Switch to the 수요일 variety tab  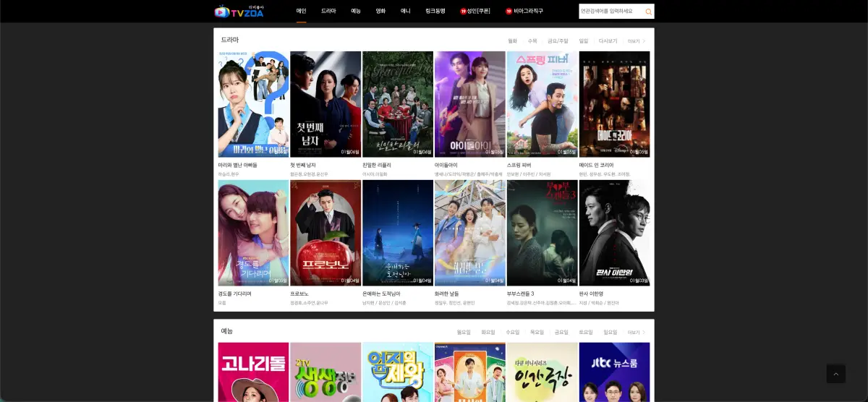(512, 333)
